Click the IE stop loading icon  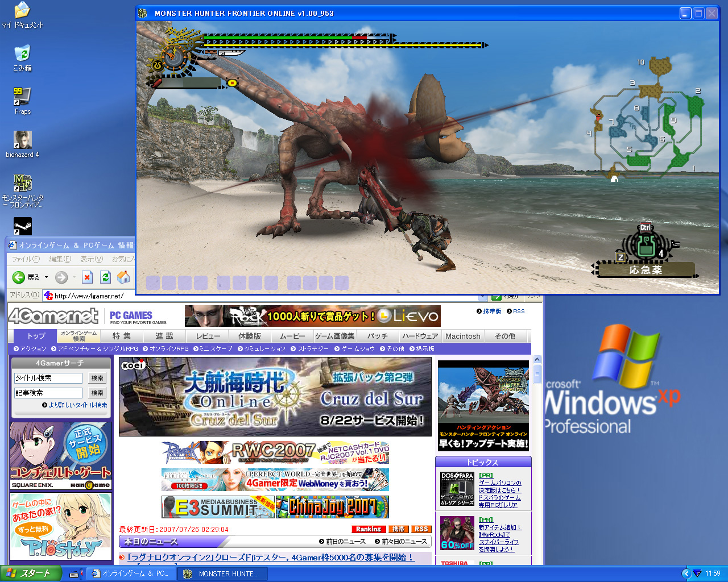[87, 277]
